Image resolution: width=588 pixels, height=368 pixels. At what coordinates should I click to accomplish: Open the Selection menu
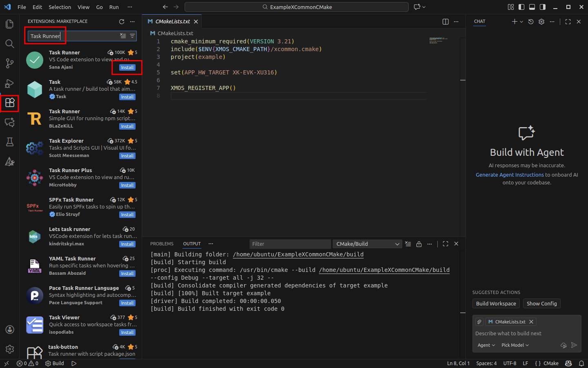click(x=60, y=7)
